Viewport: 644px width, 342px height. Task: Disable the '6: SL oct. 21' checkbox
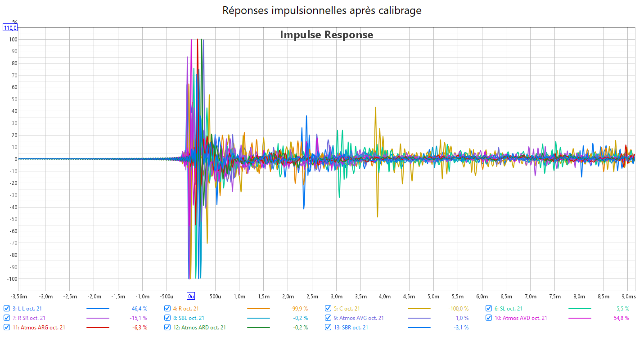coord(489,309)
